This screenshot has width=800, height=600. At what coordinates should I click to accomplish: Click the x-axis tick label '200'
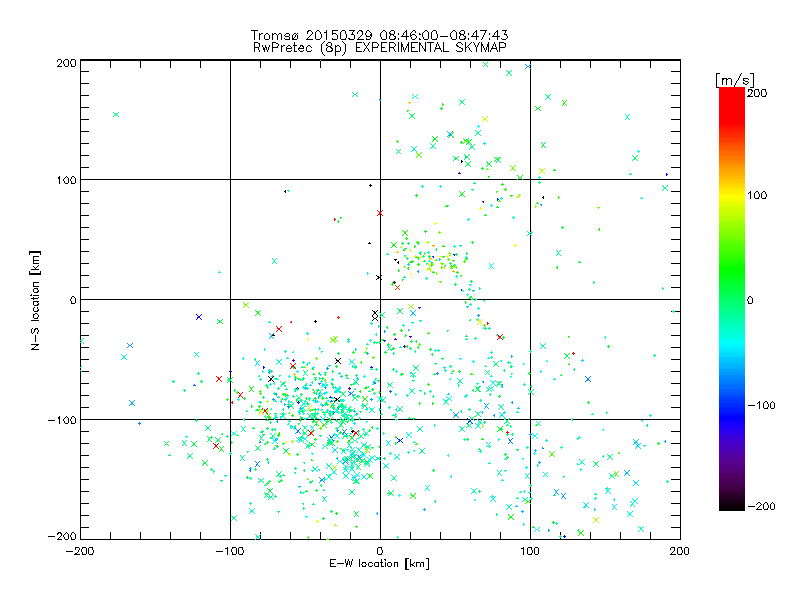(x=680, y=551)
